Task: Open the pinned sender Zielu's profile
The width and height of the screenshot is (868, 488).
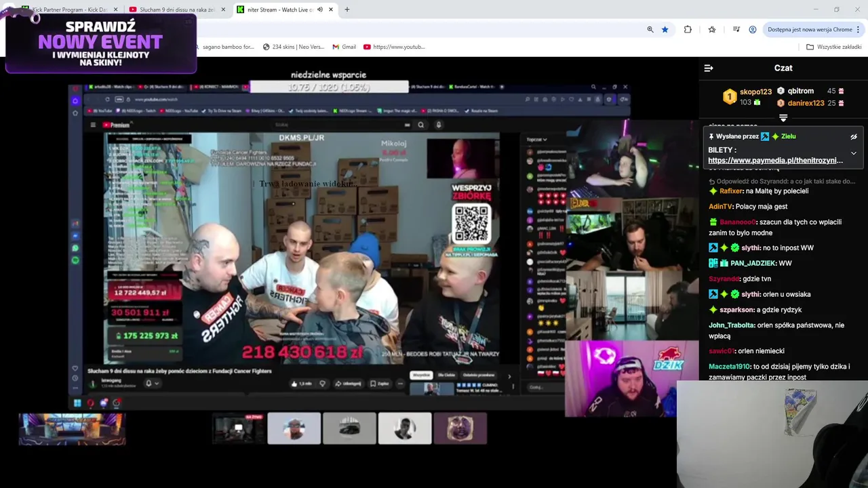Action: pyautogui.click(x=788, y=136)
